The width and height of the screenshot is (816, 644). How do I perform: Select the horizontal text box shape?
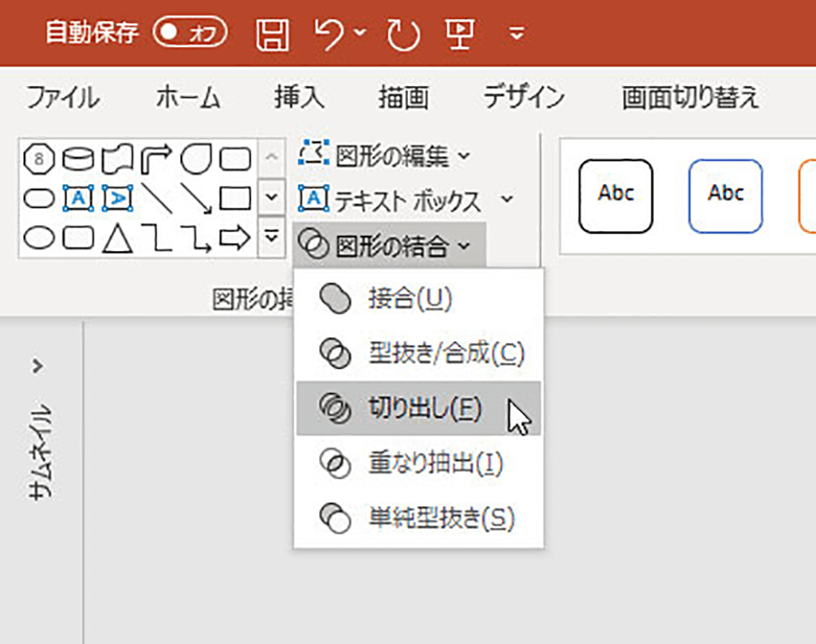78,199
